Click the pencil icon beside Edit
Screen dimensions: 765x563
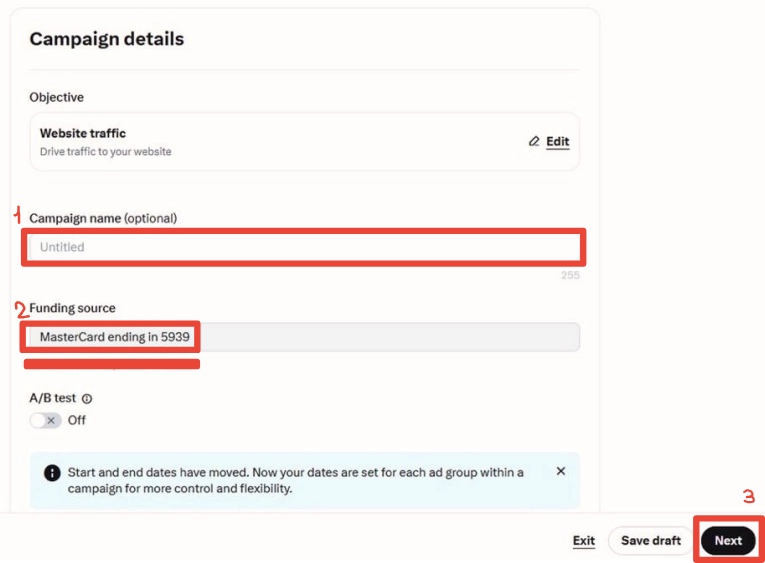click(x=534, y=141)
